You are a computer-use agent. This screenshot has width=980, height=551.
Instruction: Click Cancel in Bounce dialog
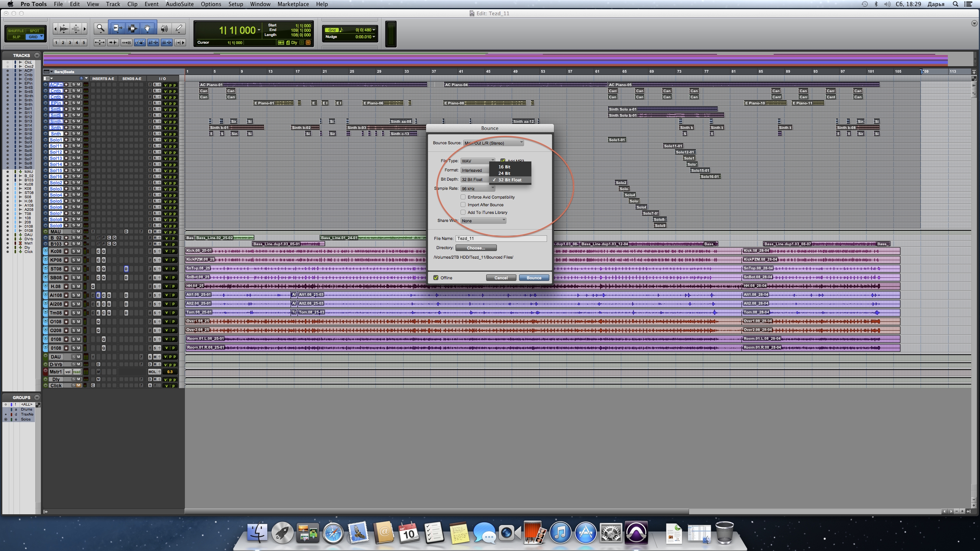point(501,278)
